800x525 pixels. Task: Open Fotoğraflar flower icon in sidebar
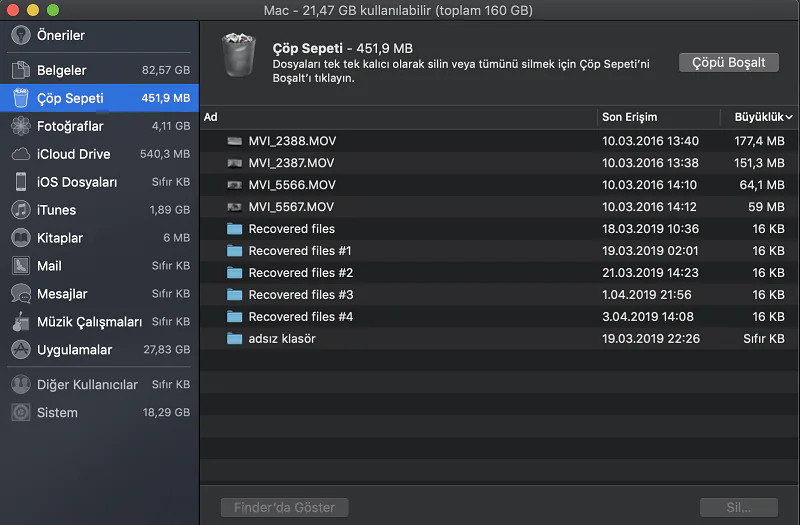click(x=20, y=127)
